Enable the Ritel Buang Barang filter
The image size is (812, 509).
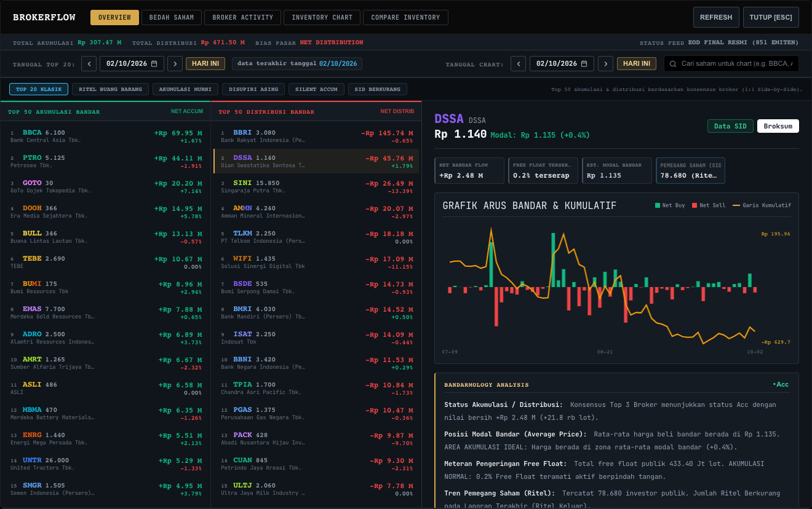tap(111, 89)
